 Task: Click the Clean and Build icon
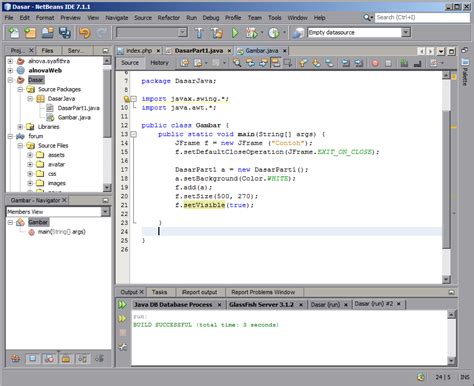click(x=216, y=33)
